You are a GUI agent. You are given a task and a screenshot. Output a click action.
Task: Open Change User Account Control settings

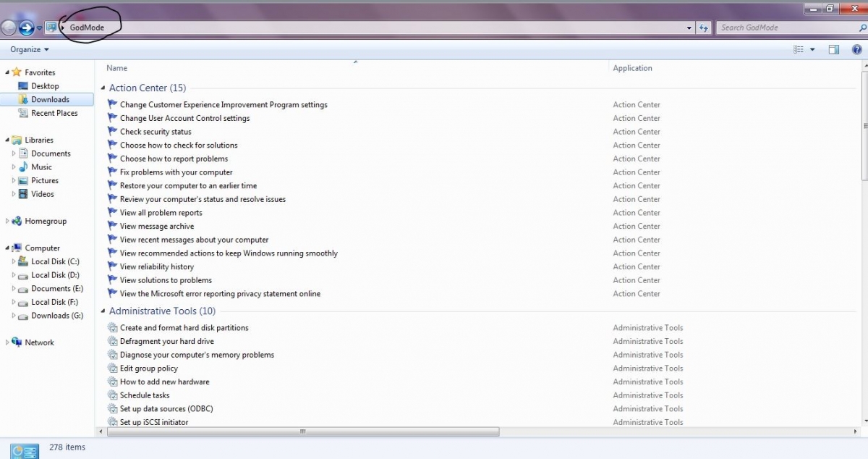[x=184, y=118]
